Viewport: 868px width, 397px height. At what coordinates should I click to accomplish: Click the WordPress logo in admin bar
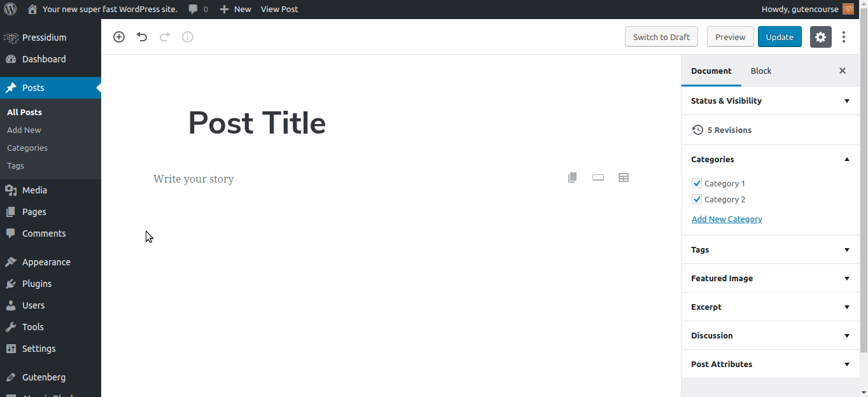(x=10, y=9)
